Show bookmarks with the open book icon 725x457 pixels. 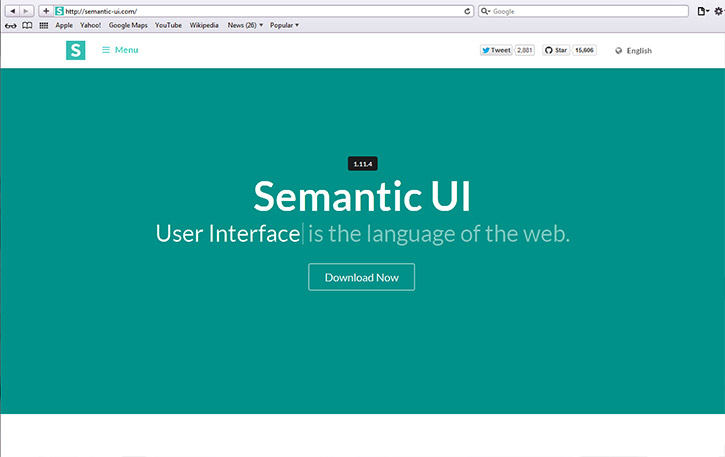click(27, 25)
